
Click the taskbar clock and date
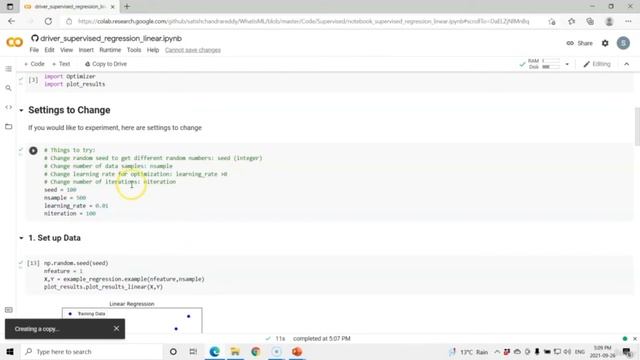coord(602,351)
